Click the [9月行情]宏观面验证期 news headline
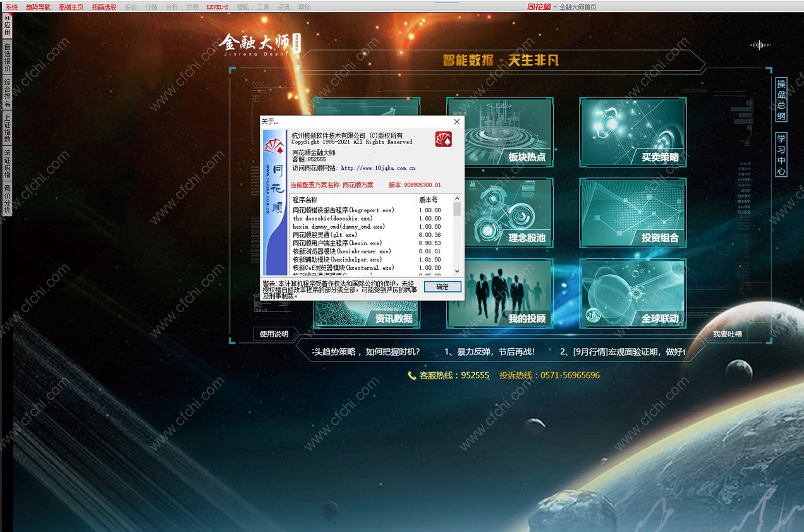Viewport: 804px width, 532px height. point(623,352)
